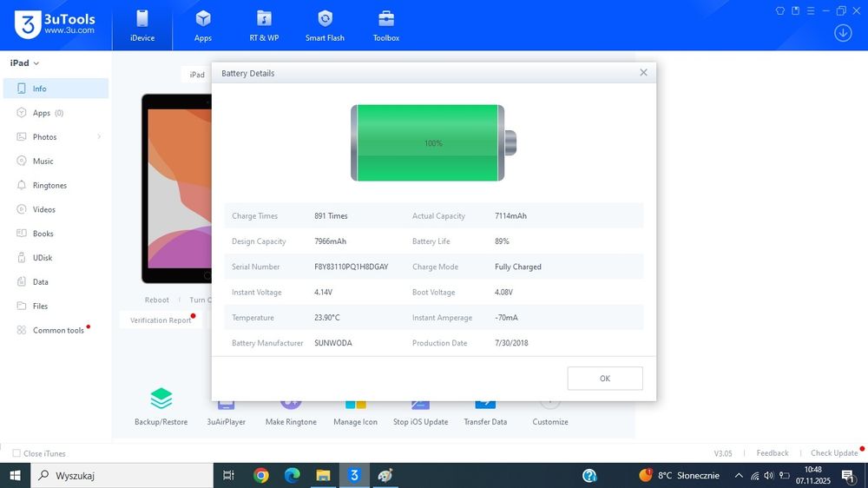
Task: Open the Apps tab in top toolbar
Action: pyautogui.click(x=203, y=25)
